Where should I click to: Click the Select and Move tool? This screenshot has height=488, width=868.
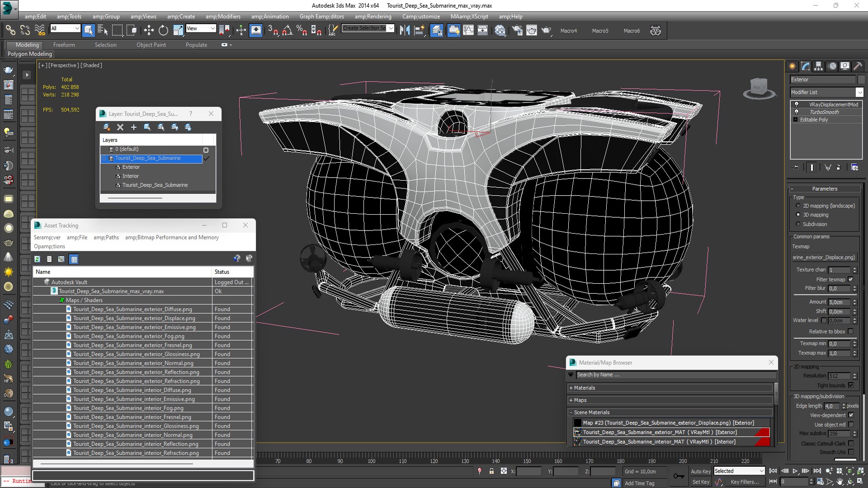tap(149, 30)
